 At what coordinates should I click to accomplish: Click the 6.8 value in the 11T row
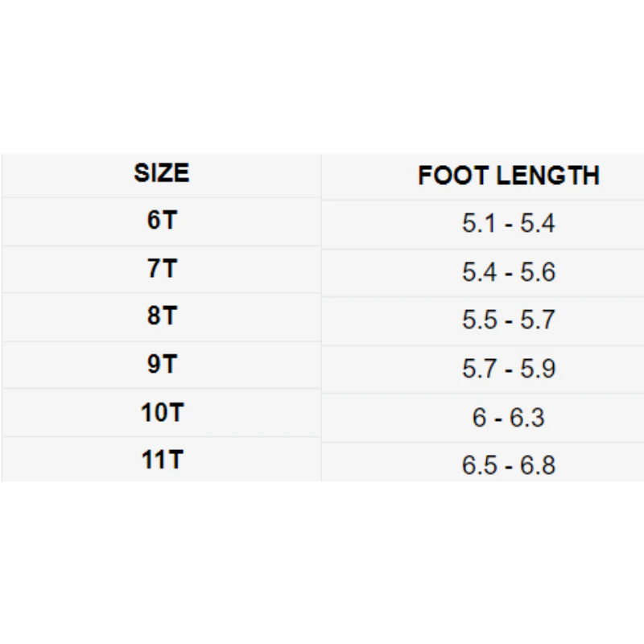[538, 466]
